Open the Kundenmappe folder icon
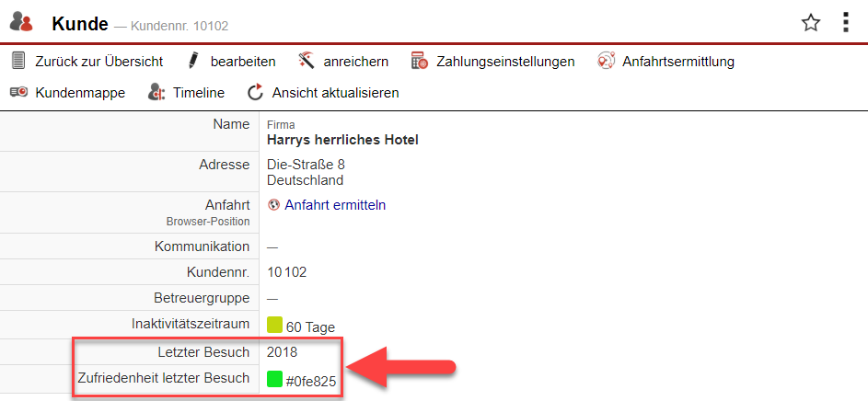 point(18,93)
